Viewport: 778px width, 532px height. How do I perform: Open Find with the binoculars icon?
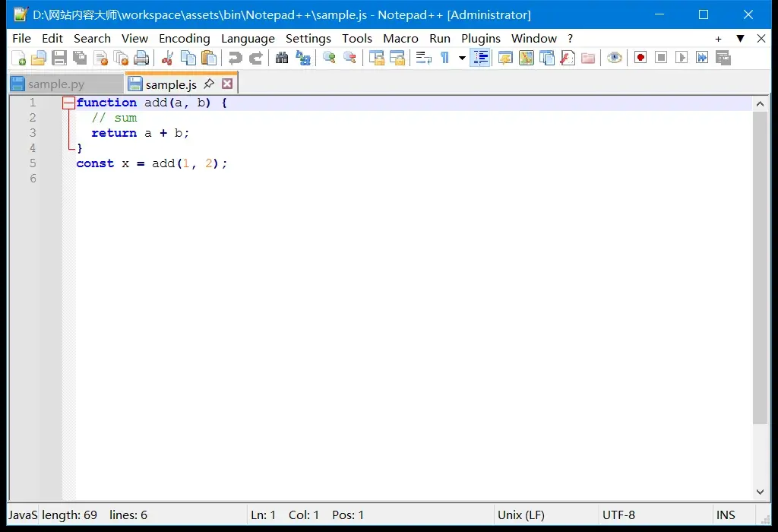pos(282,58)
